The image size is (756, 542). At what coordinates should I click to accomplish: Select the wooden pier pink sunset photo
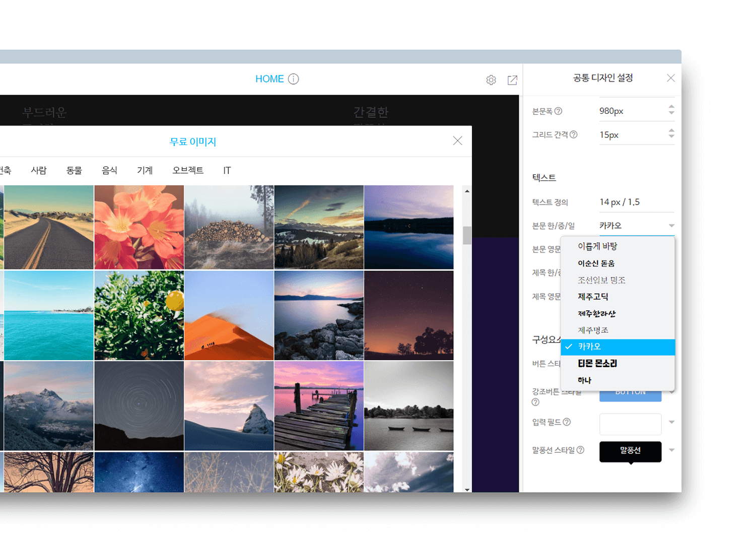point(319,405)
